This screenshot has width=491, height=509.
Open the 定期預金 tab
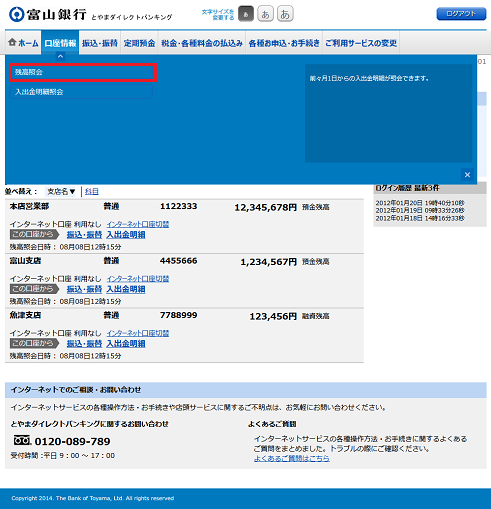pyautogui.click(x=139, y=43)
